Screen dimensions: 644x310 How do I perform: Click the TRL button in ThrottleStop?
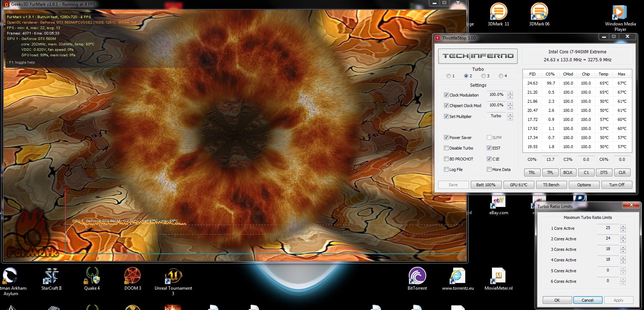pyautogui.click(x=532, y=172)
